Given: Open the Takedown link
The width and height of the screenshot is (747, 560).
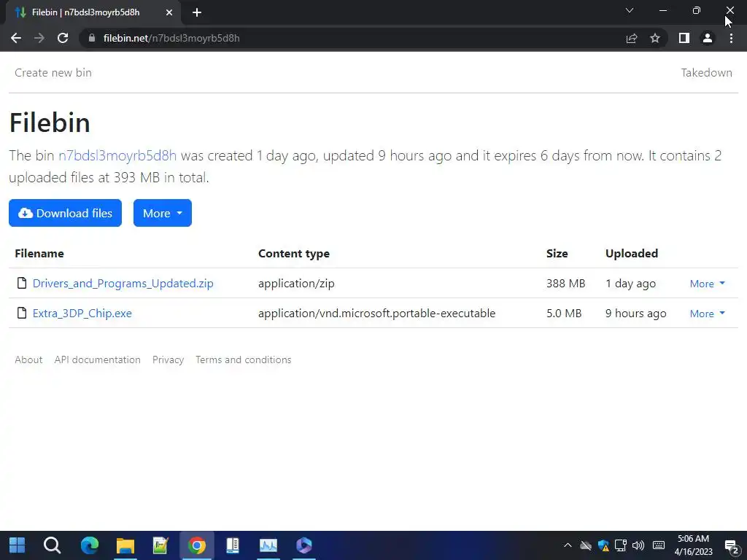Looking at the screenshot, I should pyautogui.click(x=706, y=72).
